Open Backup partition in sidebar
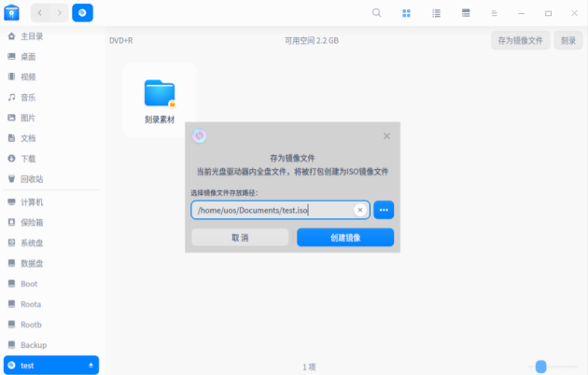Screen dimensions: 588x375 click(51, 345)
